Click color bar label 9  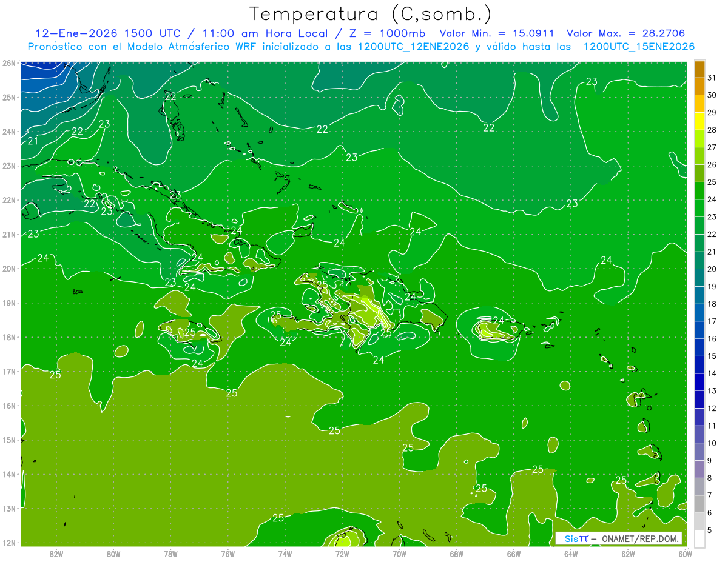710,461
